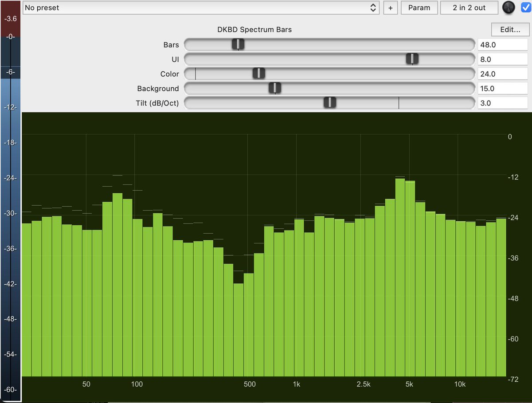Open the Param menu button
The width and height of the screenshot is (532, 403).
tap(419, 8)
